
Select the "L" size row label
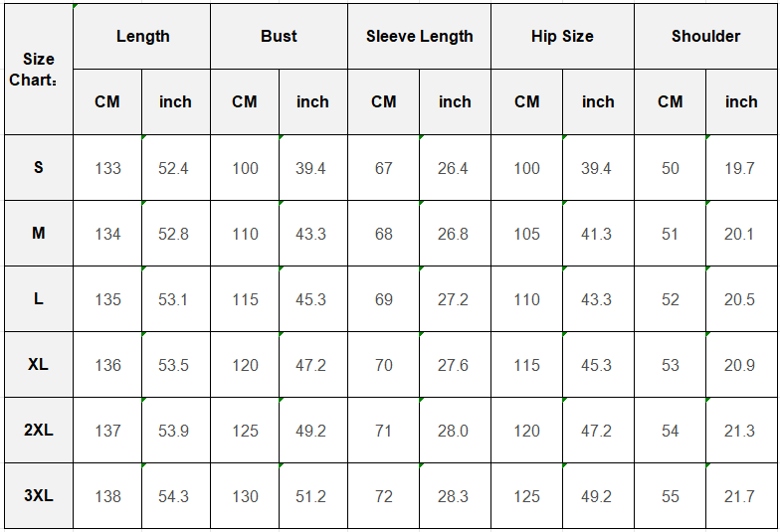38,298
